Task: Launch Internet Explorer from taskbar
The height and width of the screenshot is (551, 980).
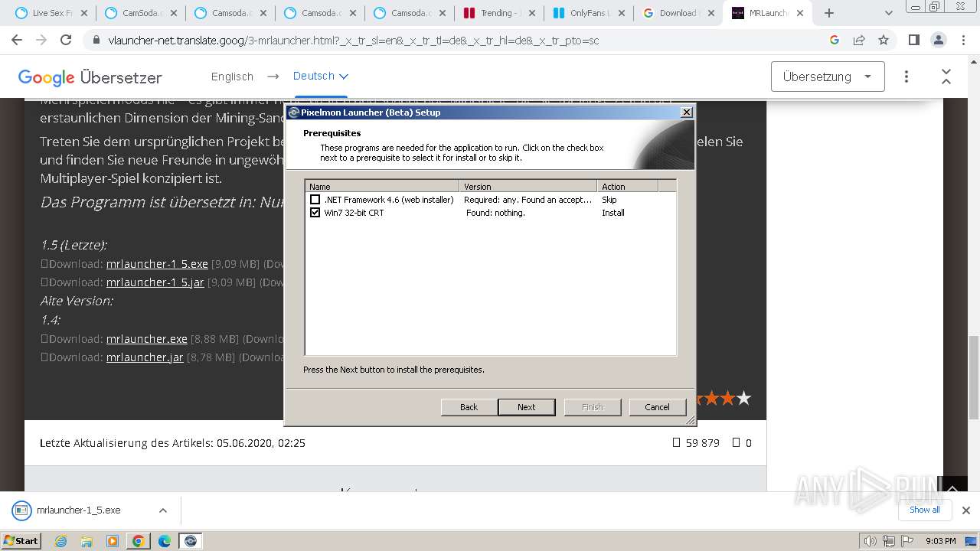Action: click(x=60, y=541)
